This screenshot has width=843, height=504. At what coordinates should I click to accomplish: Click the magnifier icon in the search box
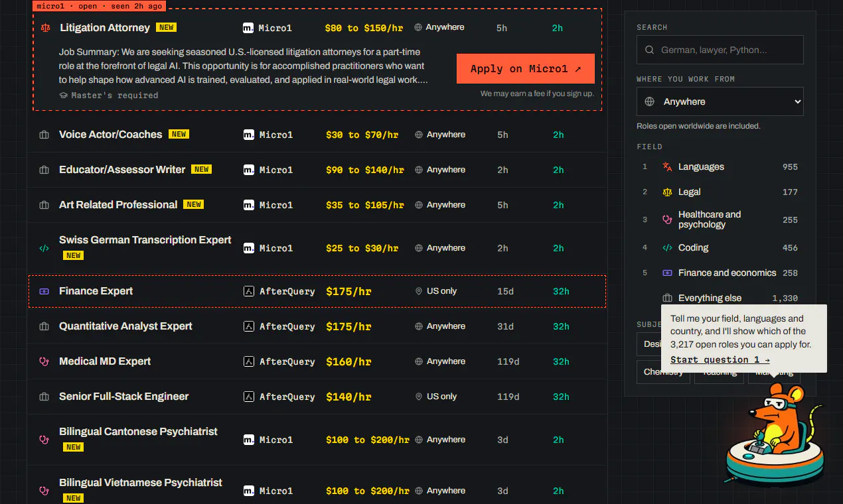649,50
